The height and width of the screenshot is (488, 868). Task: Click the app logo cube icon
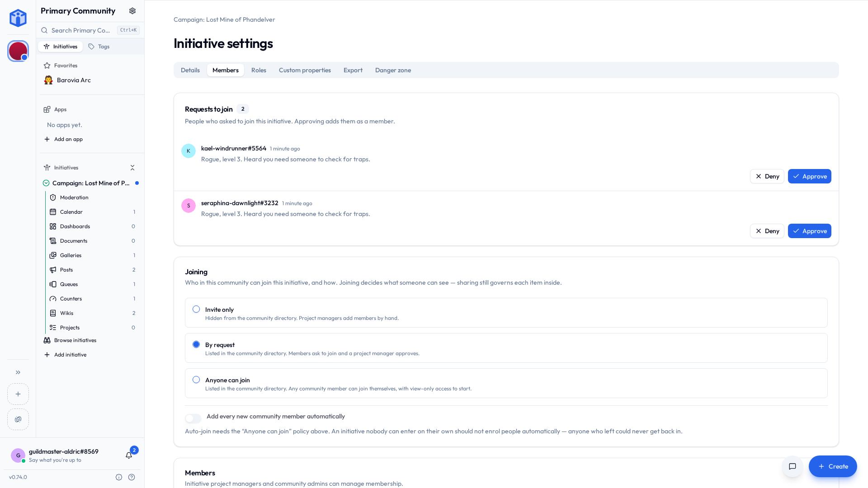18,18
